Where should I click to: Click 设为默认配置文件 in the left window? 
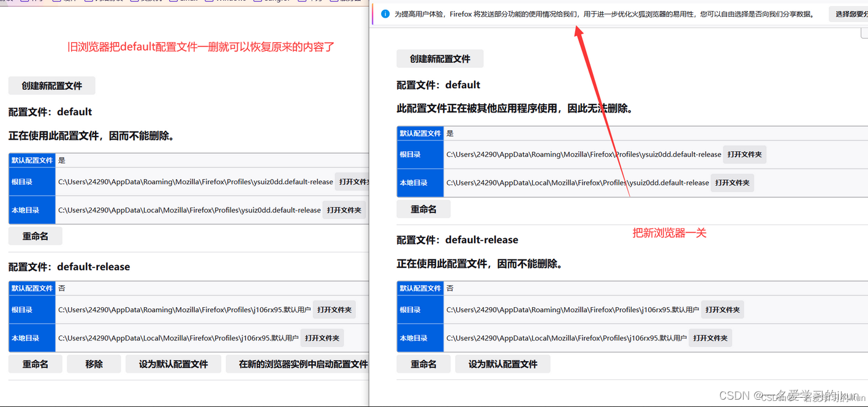[173, 364]
